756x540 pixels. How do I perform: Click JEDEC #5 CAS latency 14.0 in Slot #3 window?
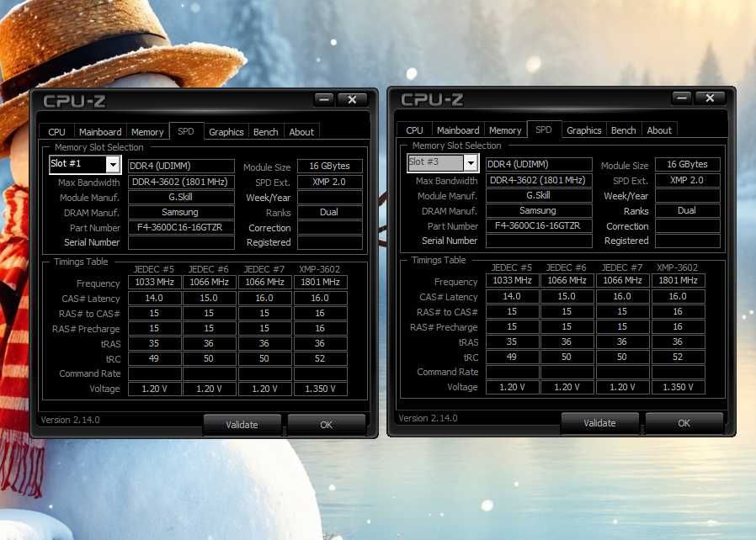coord(512,296)
